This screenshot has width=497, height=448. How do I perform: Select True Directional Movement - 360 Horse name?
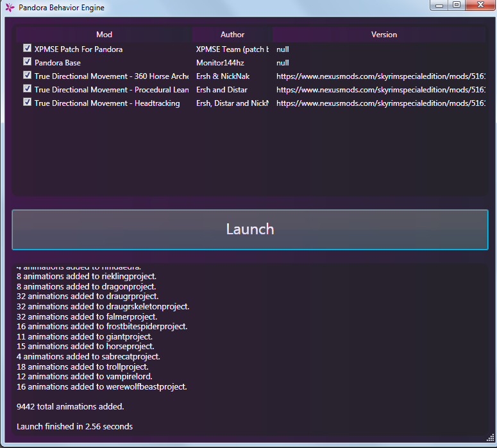112,76
